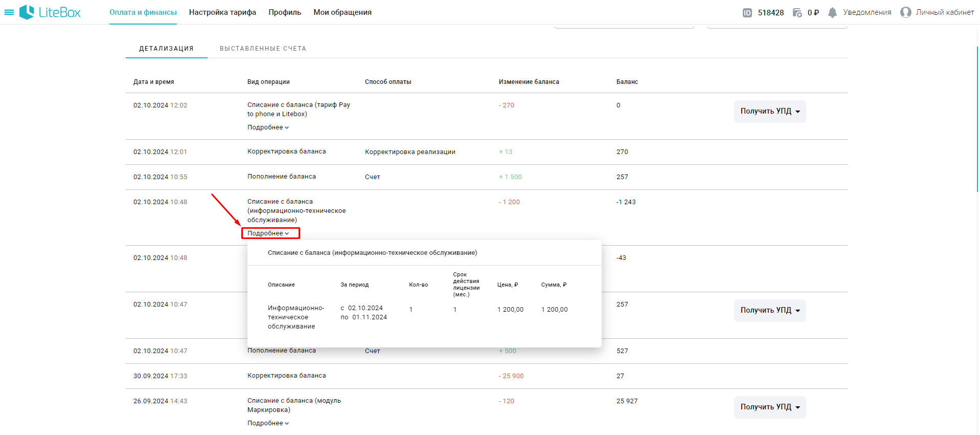Click the - 120 amount
This screenshot has width=980, height=435.
coord(507,401)
